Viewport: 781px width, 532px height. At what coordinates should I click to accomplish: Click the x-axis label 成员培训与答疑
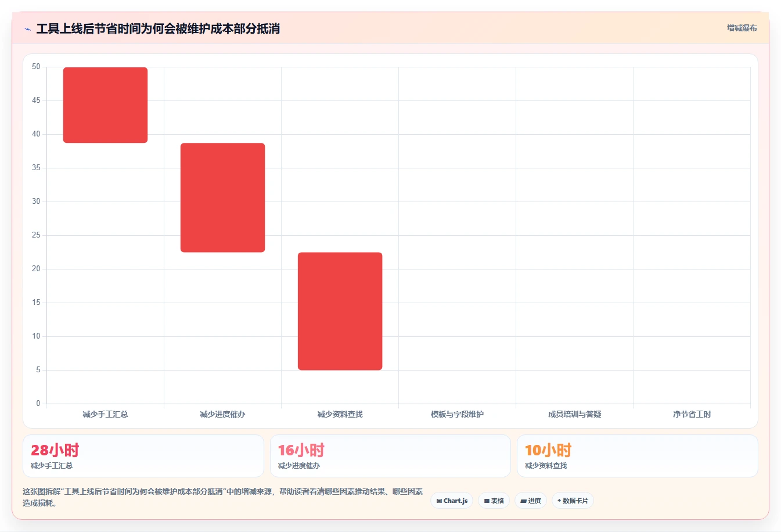(574, 414)
